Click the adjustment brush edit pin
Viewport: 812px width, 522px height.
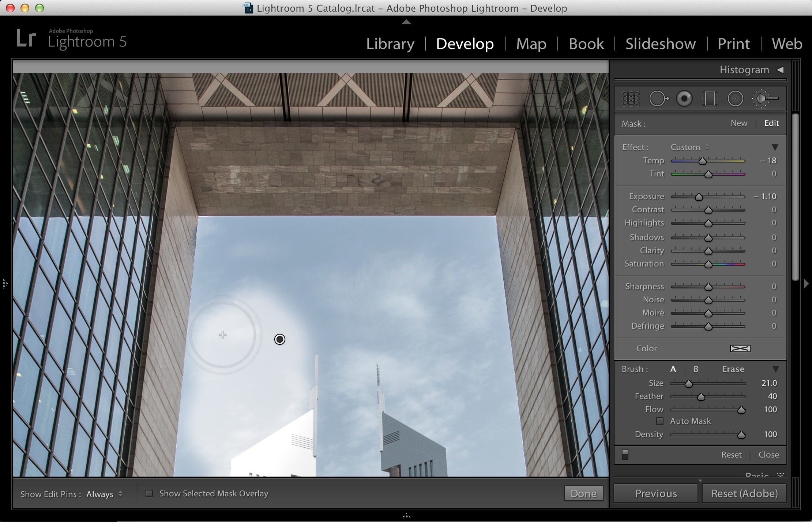tap(280, 339)
